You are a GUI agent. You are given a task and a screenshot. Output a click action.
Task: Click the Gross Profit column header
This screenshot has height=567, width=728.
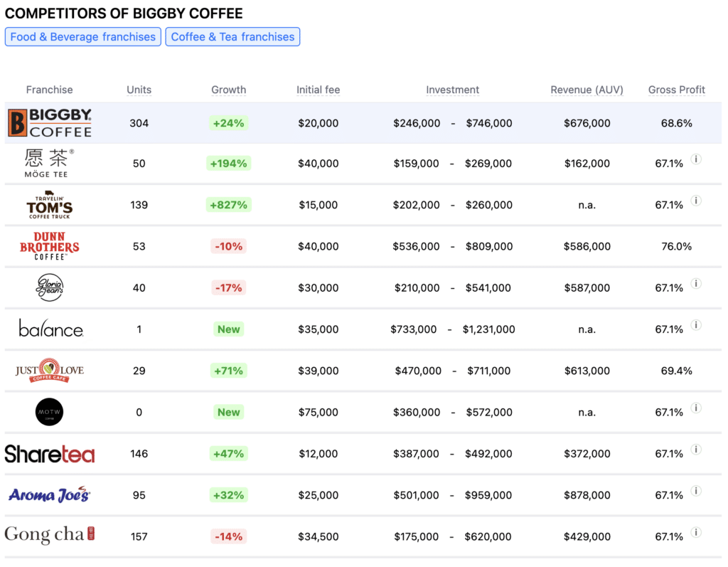[x=677, y=90]
